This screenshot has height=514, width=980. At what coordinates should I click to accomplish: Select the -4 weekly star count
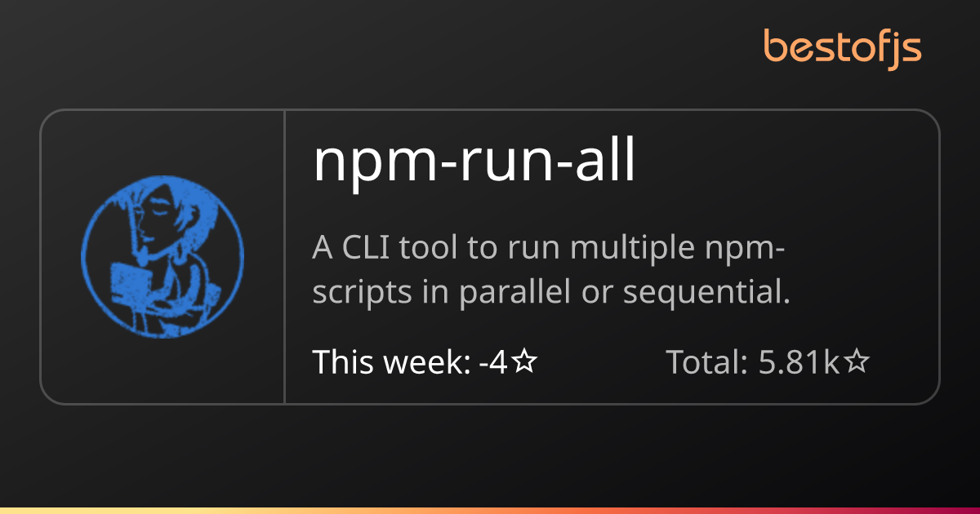click(x=494, y=362)
